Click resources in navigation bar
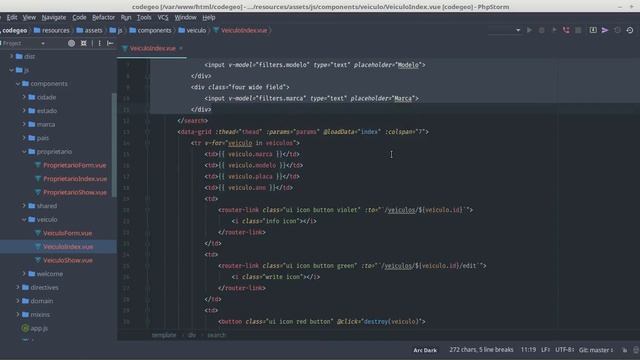Screen dimensions: 640x360 [x=51, y=30]
